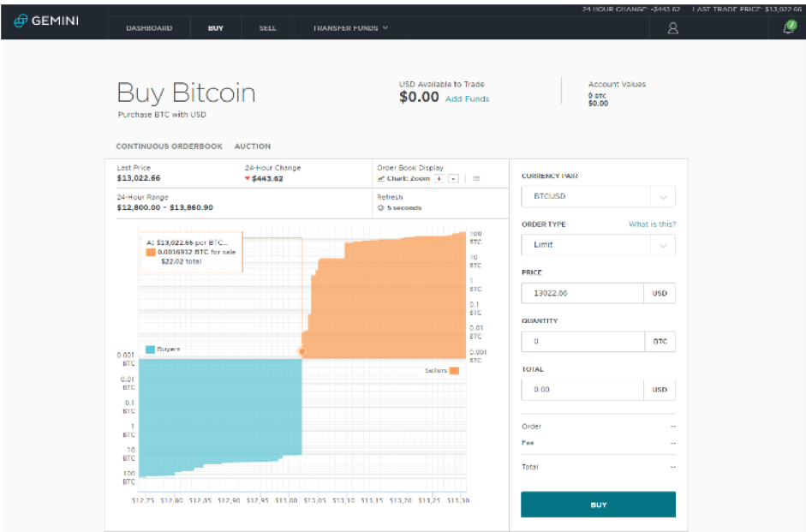Viewport: 806px width, 532px height.
Task: Click the 24 HOUR CHANGE text in header
Action: (x=631, y=9)
